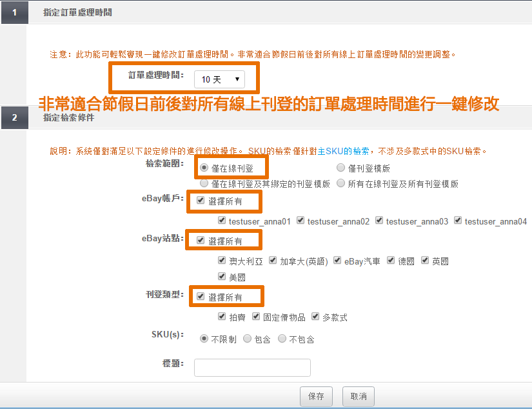Choose 僅在線刊登及其綁定的刊登模版 radio option
532x409 pixels.
(204, 183)
